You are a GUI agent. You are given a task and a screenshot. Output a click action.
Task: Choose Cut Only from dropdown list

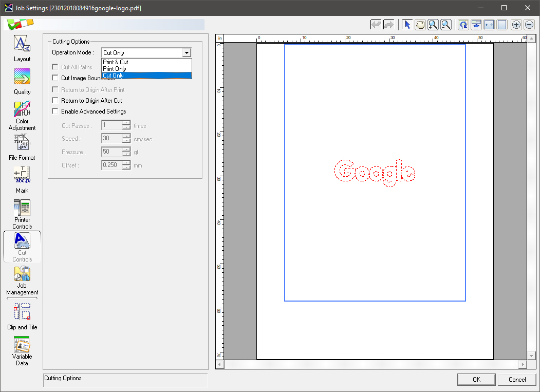(x=146, y=76)
